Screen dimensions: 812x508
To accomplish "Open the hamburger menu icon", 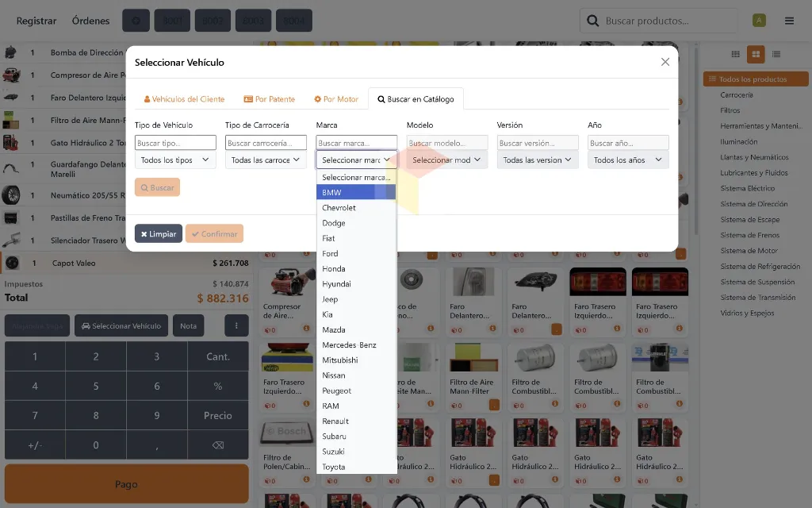I will tap(789, 21).
